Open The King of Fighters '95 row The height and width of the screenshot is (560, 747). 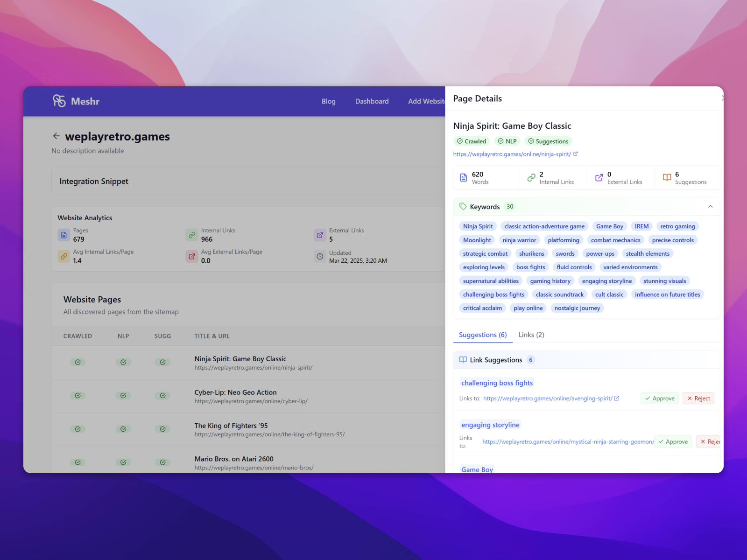(248, 429)
